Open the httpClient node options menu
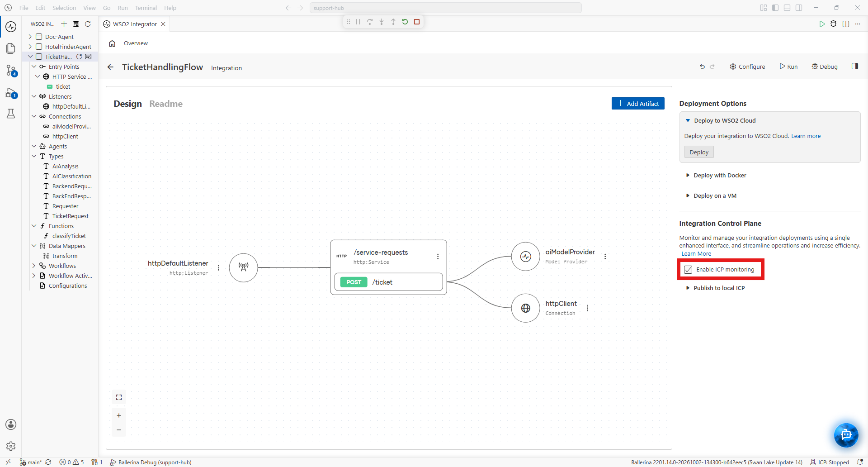This screenshot has width=868, height=467. click(x=588, y=308)
